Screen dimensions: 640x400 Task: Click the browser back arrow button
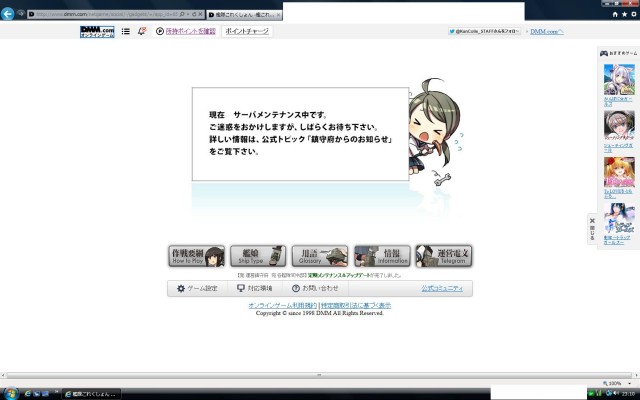click(x=7, y=13)
